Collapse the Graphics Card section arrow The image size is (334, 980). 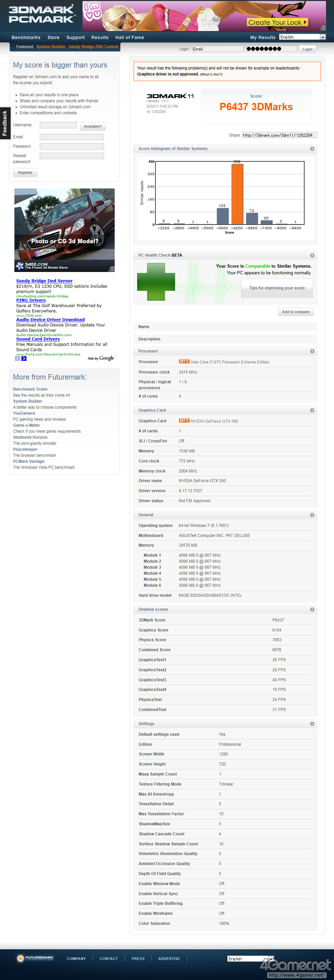pyautogui.click(x=312, y=411)
